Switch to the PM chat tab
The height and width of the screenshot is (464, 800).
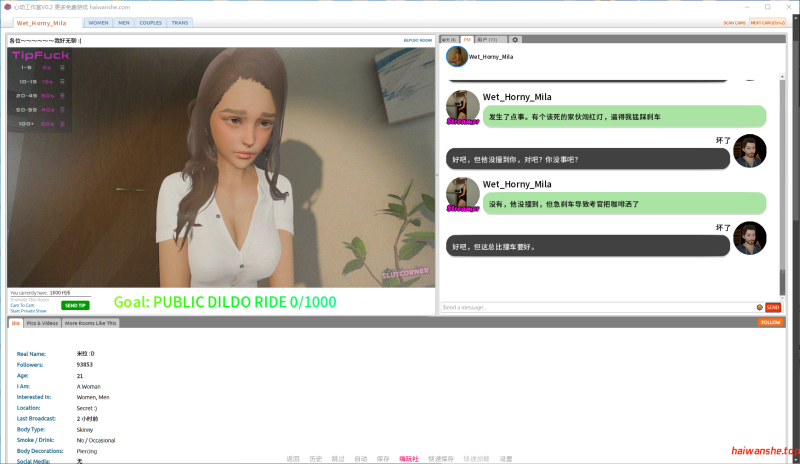click(467, 40)
